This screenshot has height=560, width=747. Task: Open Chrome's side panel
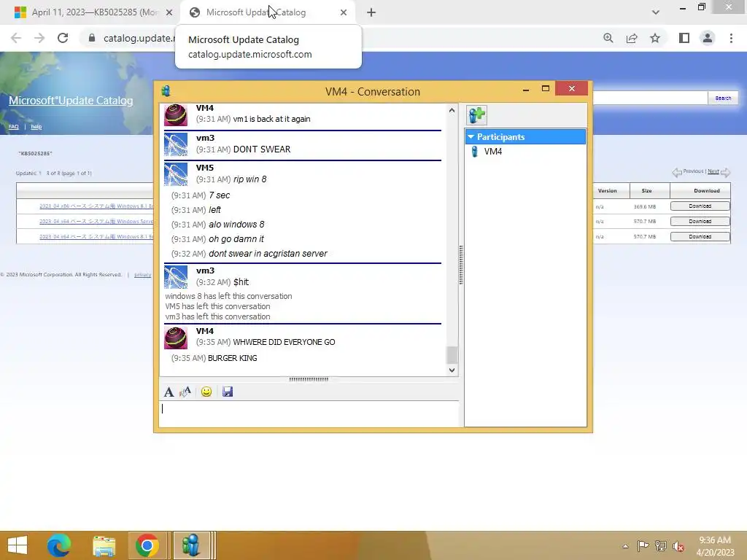tap(684, 38)
